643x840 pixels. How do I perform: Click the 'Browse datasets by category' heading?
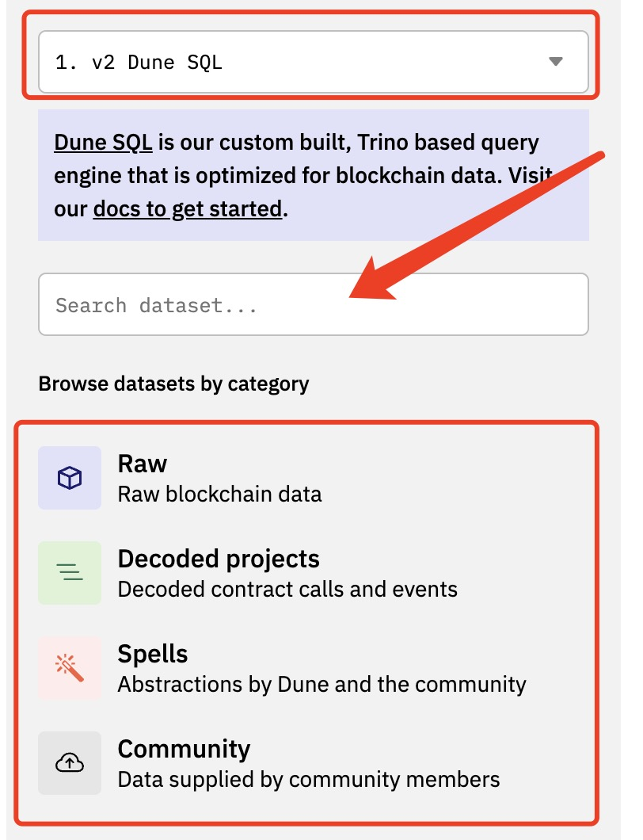coord(173,384)
